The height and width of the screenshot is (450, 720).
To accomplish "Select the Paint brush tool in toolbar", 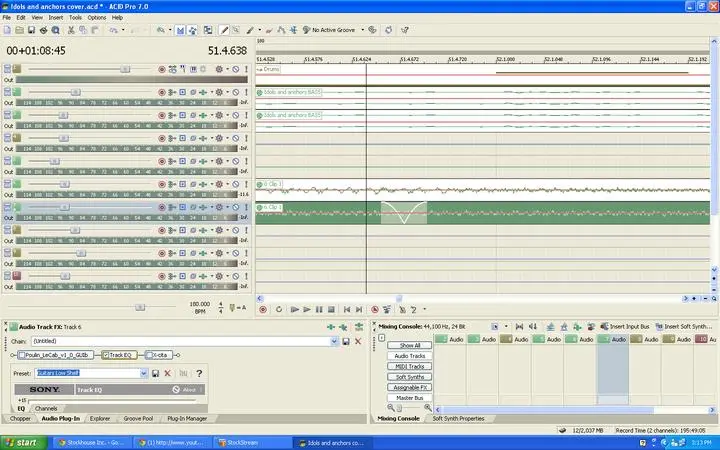I will [250, 30].
